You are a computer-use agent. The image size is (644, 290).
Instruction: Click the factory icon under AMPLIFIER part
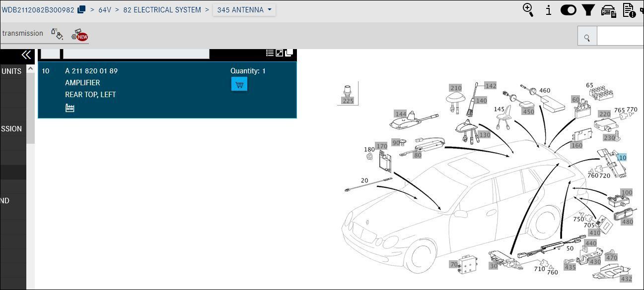click(x=70, y=107)
